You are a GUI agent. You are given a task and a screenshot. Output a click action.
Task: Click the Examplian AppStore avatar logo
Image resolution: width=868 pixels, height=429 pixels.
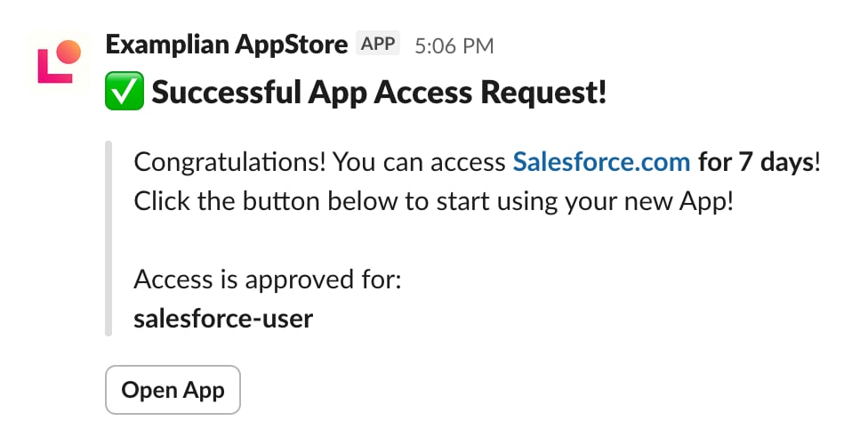60,62
